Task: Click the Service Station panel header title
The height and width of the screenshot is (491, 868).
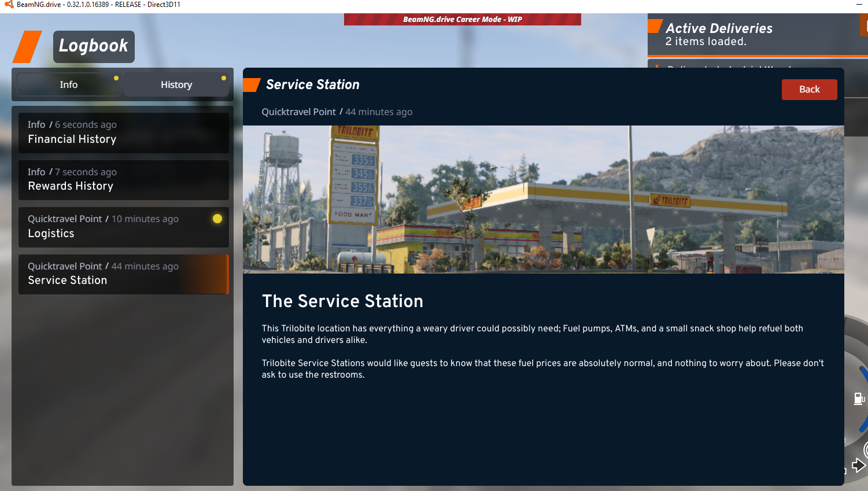Action: pos(313,85)
